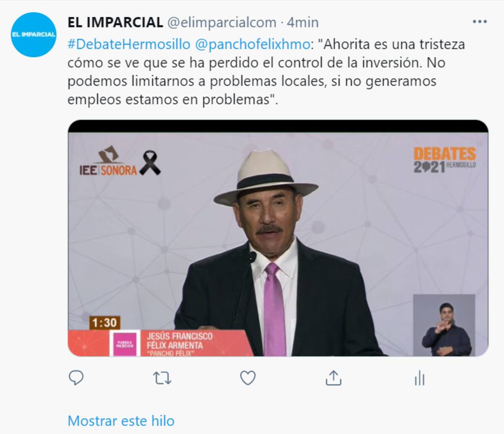
Task: Open the 4min timestamp link
Action: pyautogui.click(x=302, y=22)
